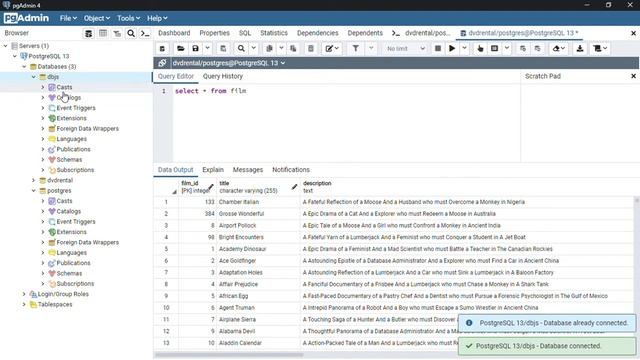The image size is (640, 360).
Task: Switch to the Statistics tab
Action: pyautogui.click(x=274, y=33)
